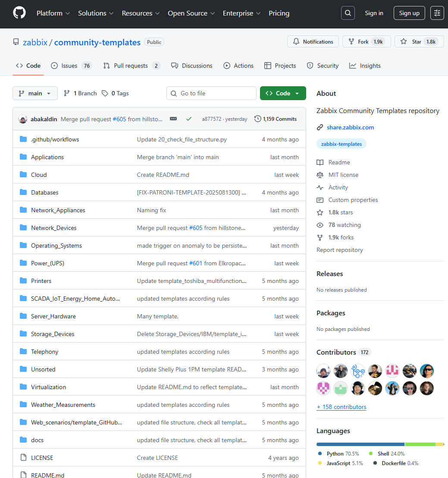Open the first contributor avatar thumbnail
Viewport: 448px width, 478px height.
323,371
